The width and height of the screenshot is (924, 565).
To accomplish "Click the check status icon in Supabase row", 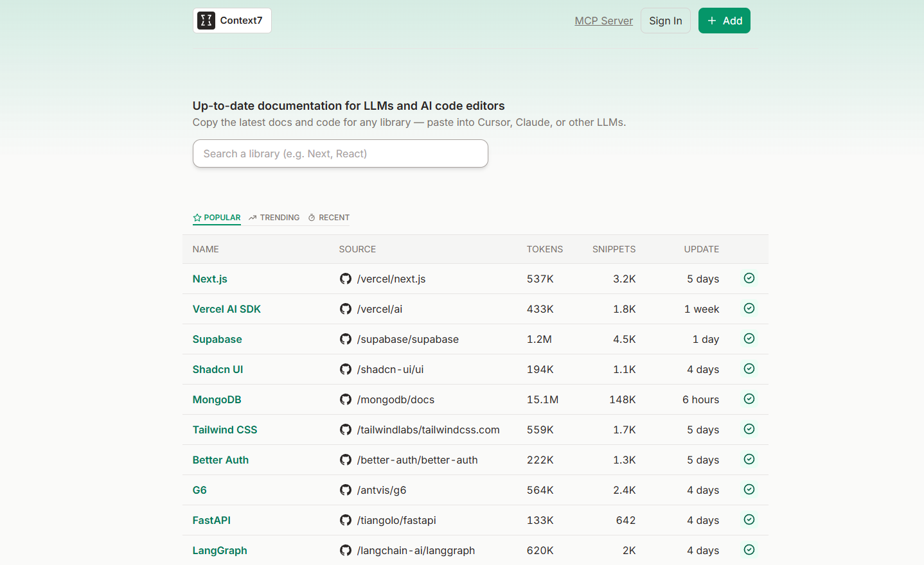I will 749,338.
